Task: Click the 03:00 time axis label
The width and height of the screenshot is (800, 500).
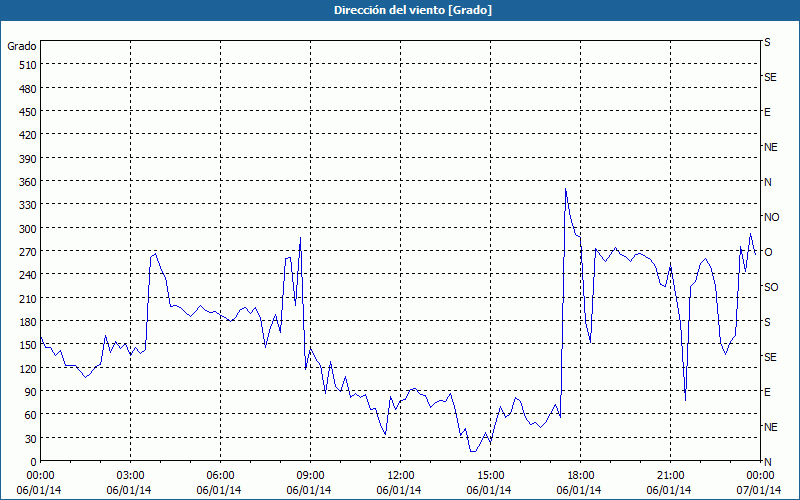Action: (131, 476)
